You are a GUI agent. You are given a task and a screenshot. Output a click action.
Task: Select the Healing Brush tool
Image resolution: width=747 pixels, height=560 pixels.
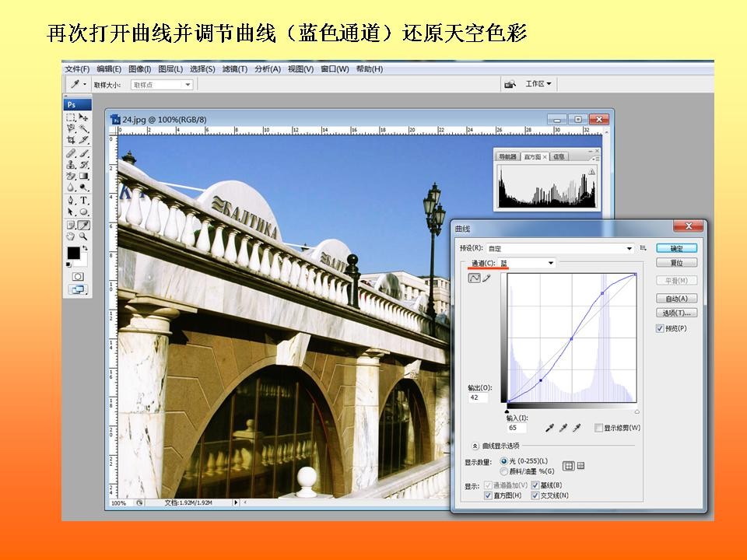[x=71, y=153]
